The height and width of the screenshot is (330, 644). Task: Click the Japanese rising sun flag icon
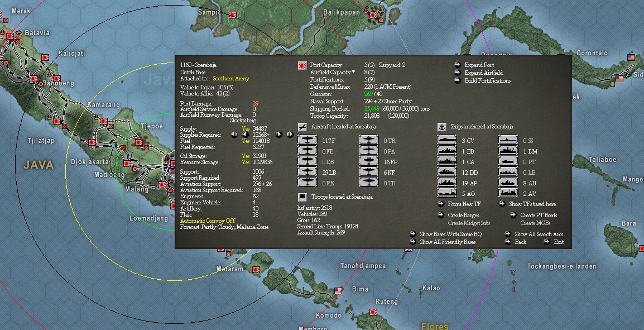[x=302, y=65]
